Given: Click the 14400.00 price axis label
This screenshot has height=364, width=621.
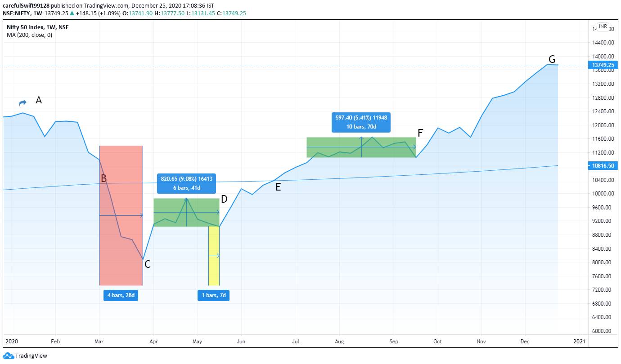Looking at the screenshot, I should point(603,43).
